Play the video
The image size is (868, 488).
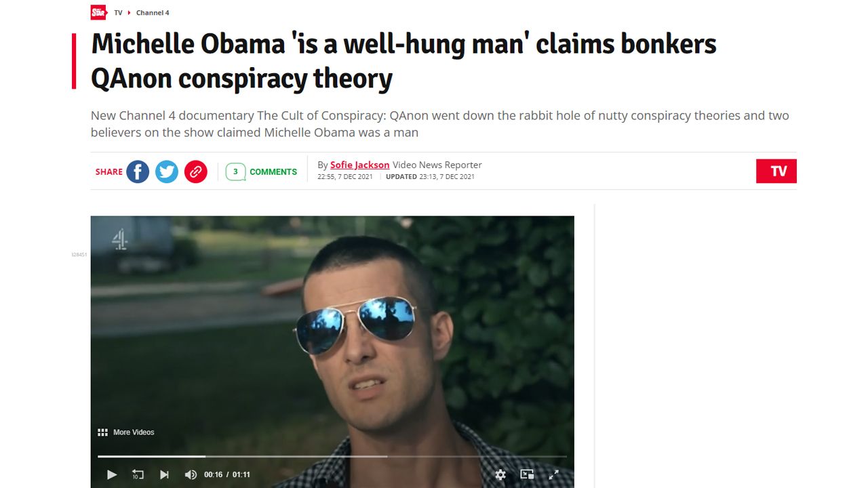(x=112, y=474)
